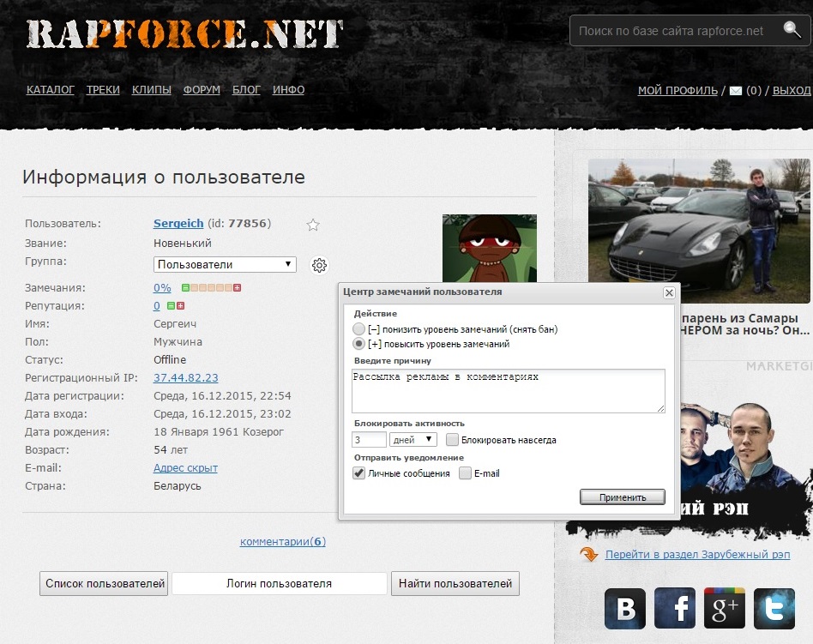Close the Центр замечаний dialog

[669, 293]
